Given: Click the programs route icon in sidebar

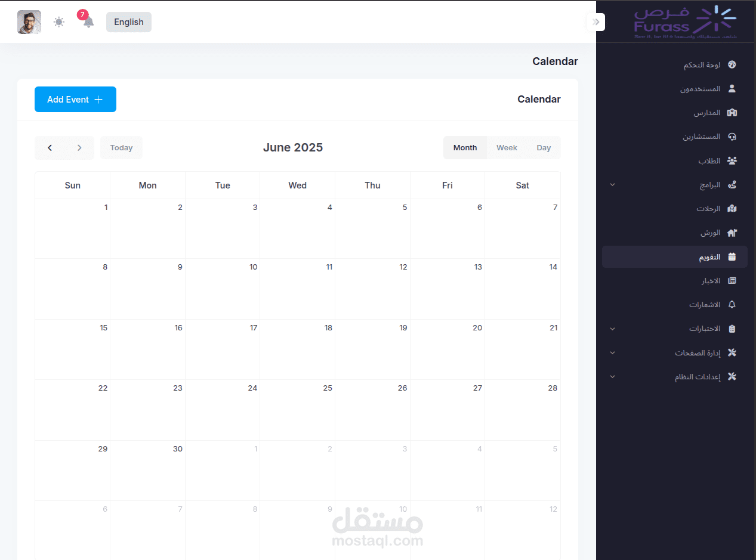Looking at the screenshot, I should pyautogui.click(x=732, y=185).
